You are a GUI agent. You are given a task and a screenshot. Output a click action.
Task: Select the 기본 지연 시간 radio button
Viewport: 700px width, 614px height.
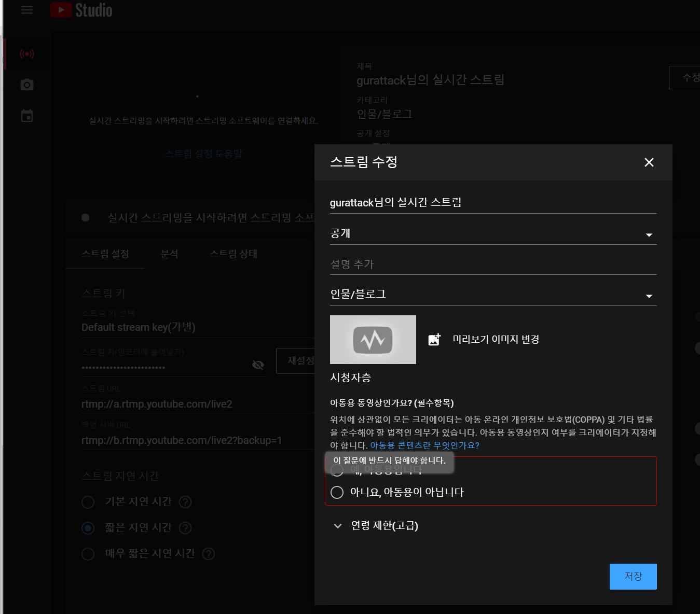click(88, 502)
